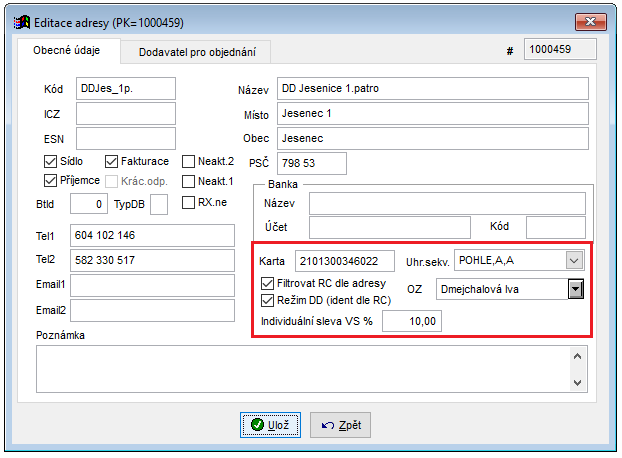The image size is (622, 458).
Task: Switch to Dodavatel pro objednání tab
Action: [x=197, y=52]
